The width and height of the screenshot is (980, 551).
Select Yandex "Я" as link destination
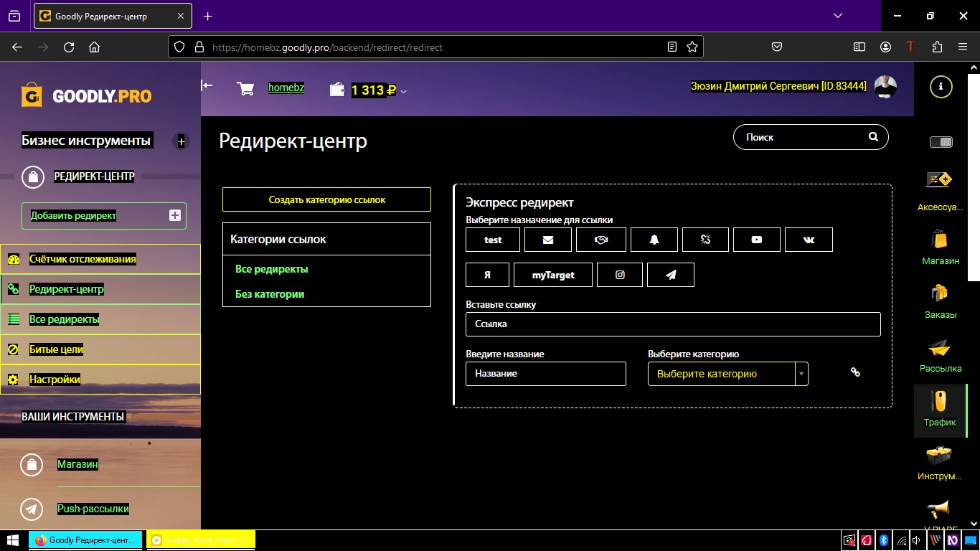tap(488, 275)
